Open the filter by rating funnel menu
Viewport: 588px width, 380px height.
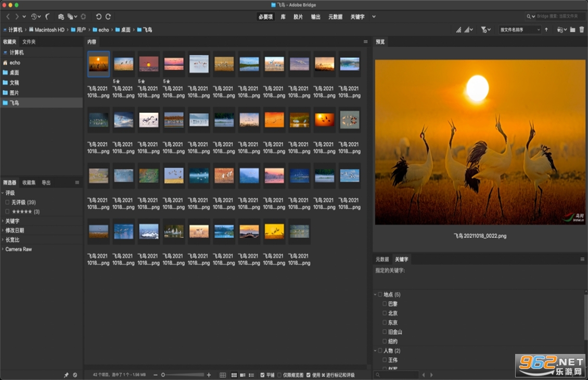click(x=485, y=30)
